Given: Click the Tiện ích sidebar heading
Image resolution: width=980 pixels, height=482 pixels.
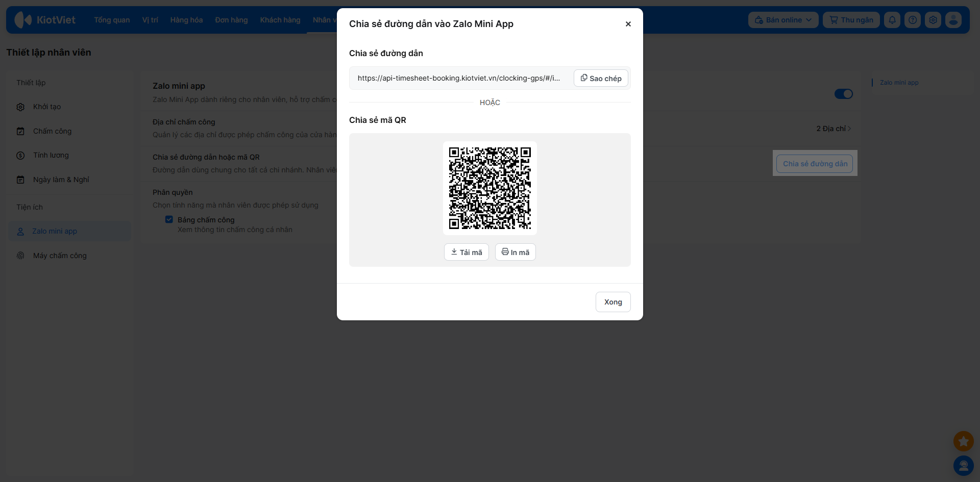Looking at the screenshot, I should (30, 207).
